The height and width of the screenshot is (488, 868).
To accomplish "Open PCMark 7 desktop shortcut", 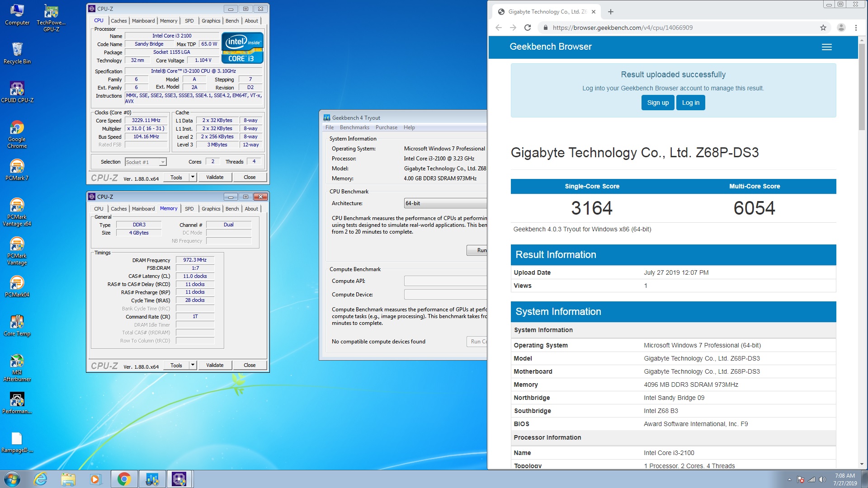I will (x=17, y=170).
